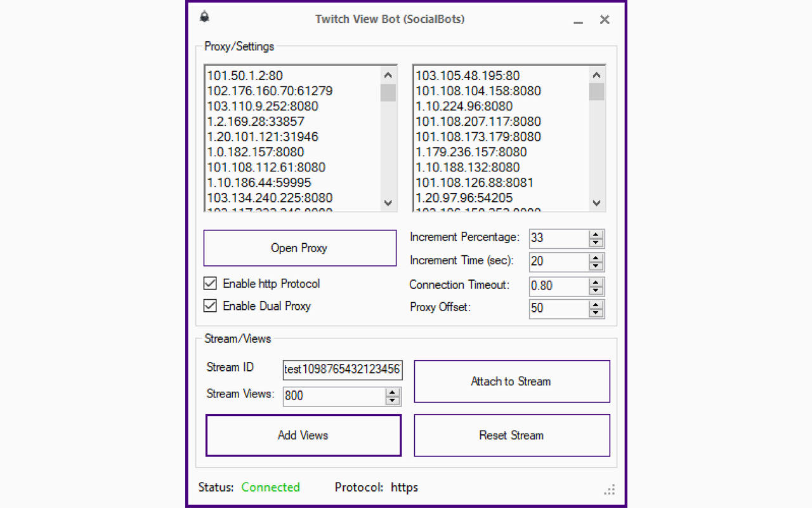
Task: Click the Proxy Offset field showing 50
Action: coord(559,309)
